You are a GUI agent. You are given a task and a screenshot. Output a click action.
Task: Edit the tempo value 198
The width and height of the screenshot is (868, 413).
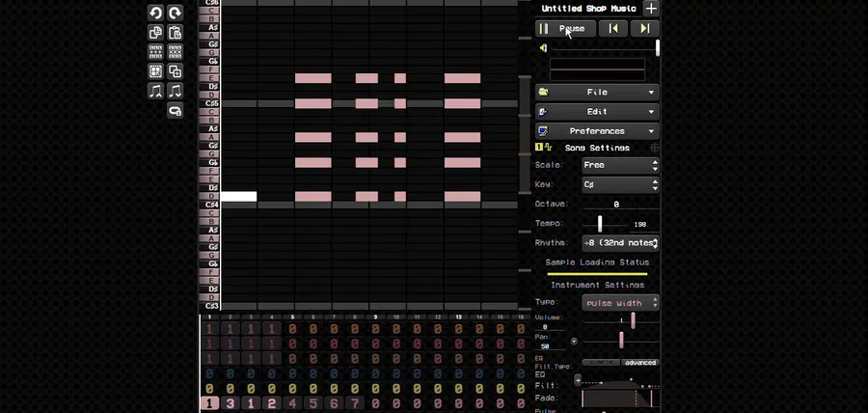click(640, 224)
